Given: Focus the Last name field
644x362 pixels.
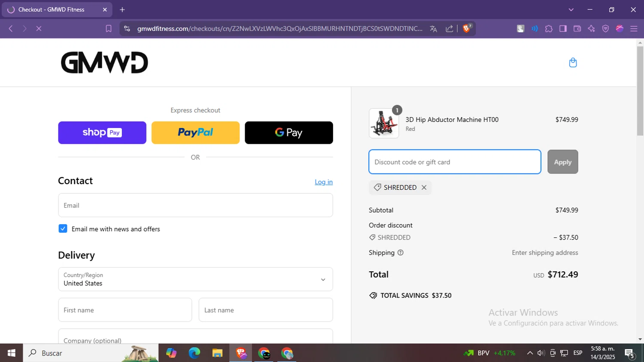Looking at the screenshot, I should tap(266, 310).
